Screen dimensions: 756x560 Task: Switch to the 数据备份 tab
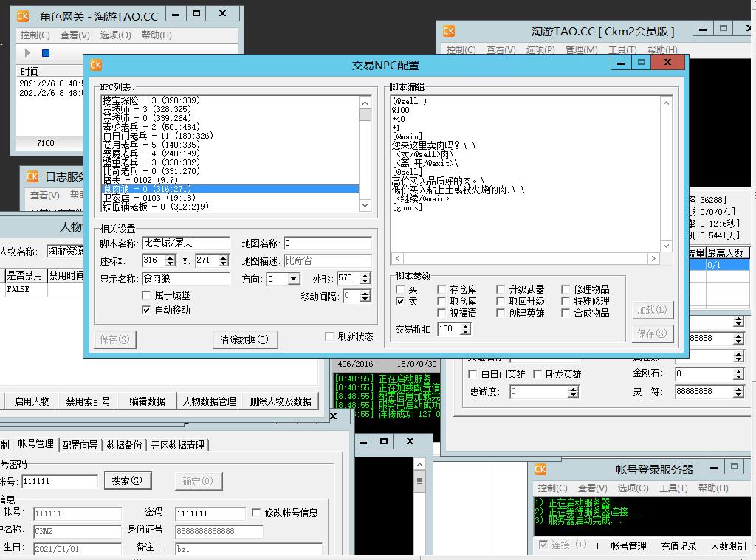(x=124, y=445)
